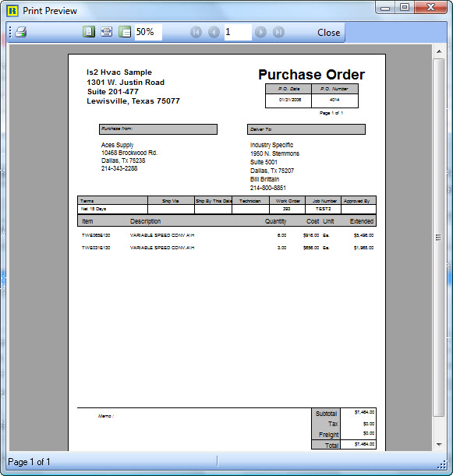
Task: Click the printer icon to print
Action: coord(21,32)
